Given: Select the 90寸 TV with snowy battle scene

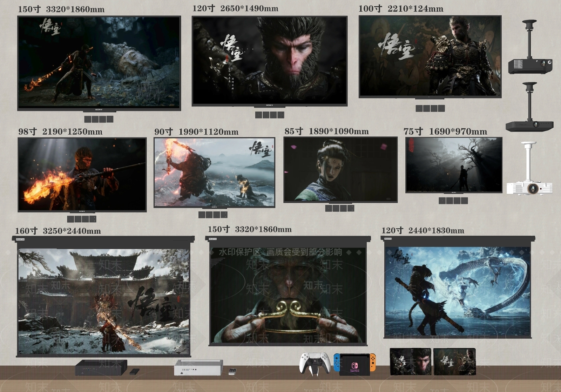Looking at the screenshot, I should tap(214, 173).
